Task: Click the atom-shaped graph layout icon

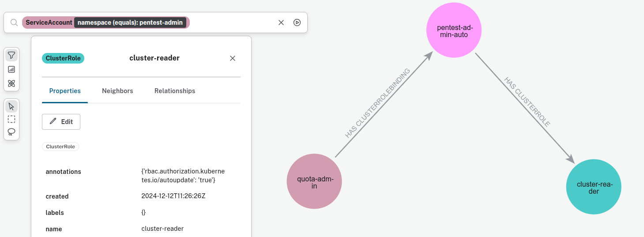Action: tap(11, 83)
